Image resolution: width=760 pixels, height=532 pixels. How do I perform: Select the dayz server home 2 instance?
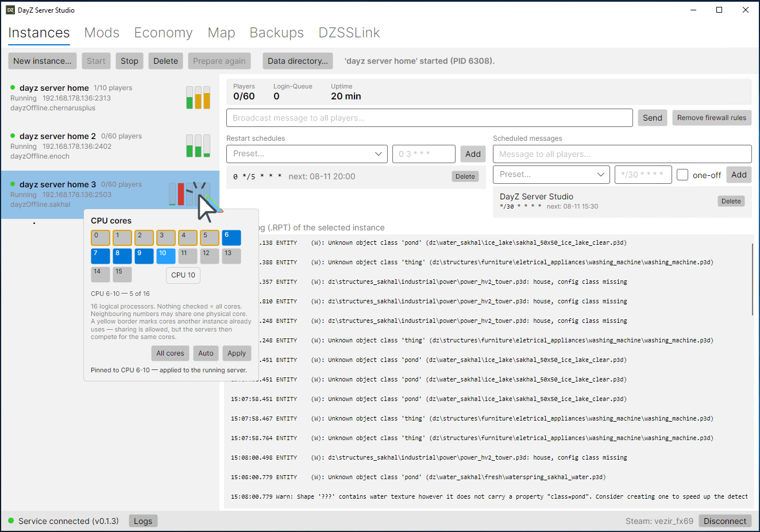(110, 147)
